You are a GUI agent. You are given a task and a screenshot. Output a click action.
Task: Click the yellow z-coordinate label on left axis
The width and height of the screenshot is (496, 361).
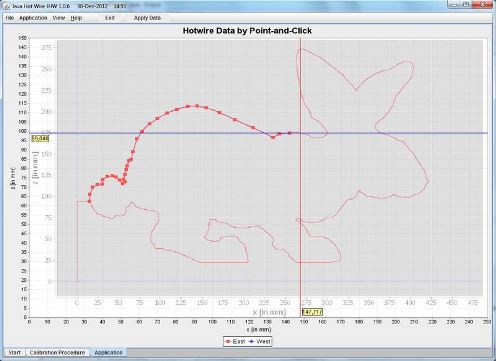pos(40,138)
